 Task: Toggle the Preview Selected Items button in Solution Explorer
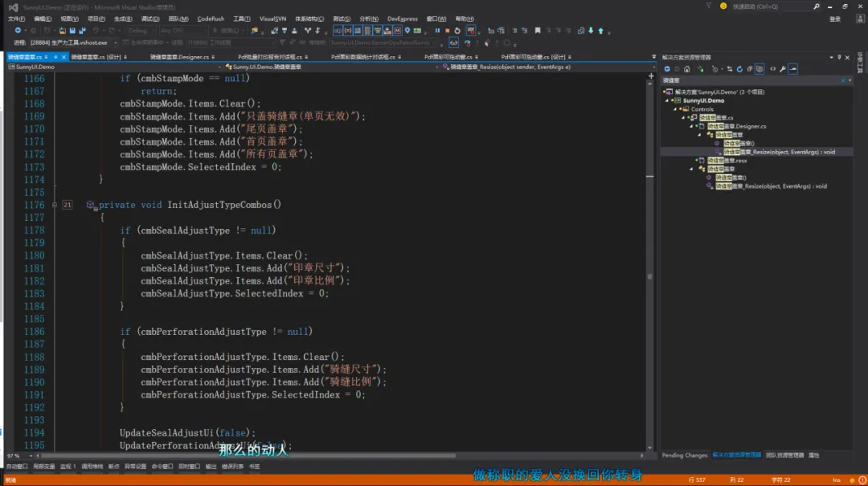[x=793, y=69]
